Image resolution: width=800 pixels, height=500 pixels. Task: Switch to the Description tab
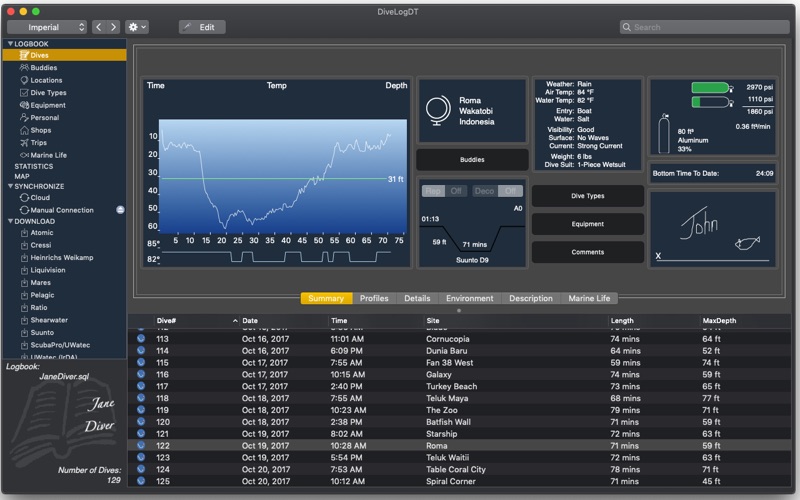click(531, 298)
